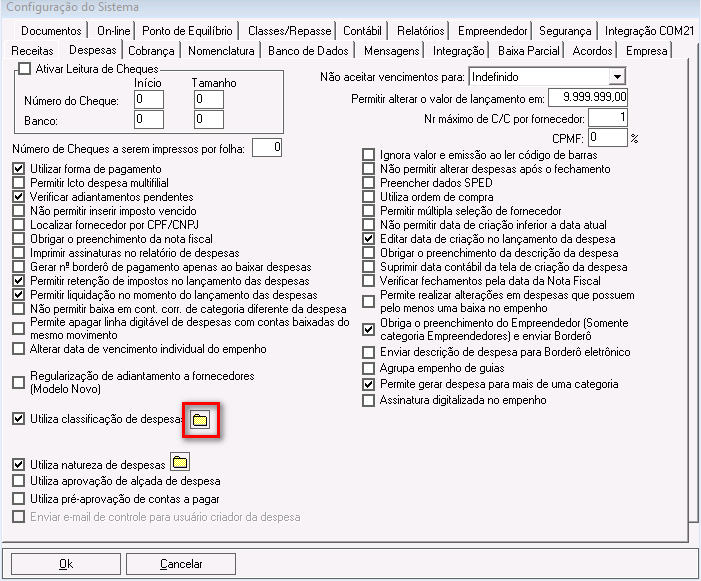Check Enviar descrição de despesa para Borderô eletrônico
701x581 pixels.
pos(368,352)
